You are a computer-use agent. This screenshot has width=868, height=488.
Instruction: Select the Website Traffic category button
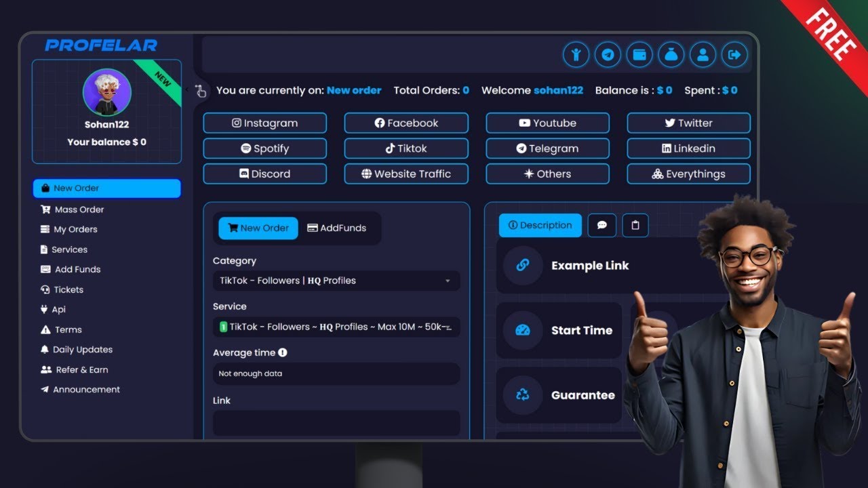406,174
